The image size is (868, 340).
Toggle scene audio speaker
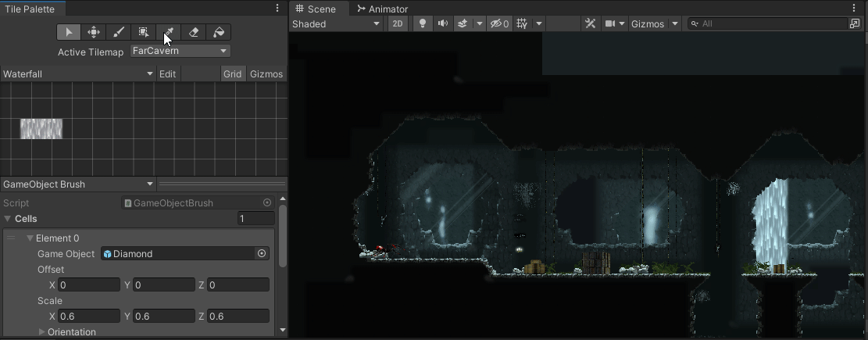point(443,23)
